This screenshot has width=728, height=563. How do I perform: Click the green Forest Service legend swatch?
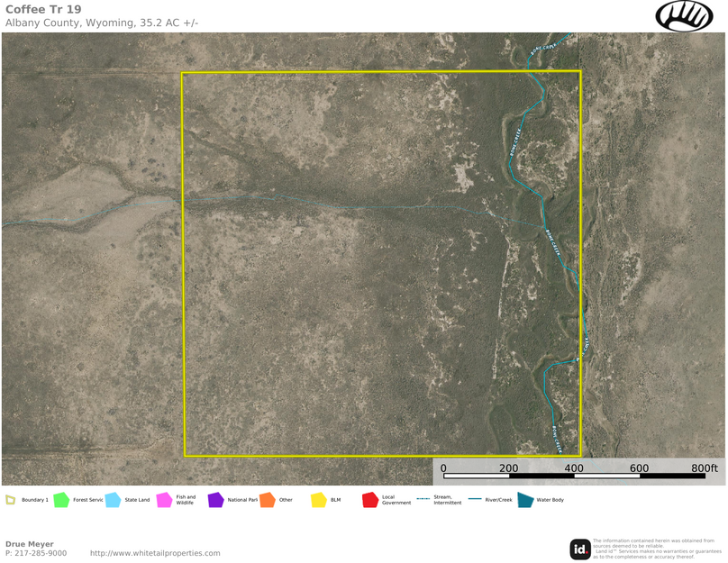[61, 500]
